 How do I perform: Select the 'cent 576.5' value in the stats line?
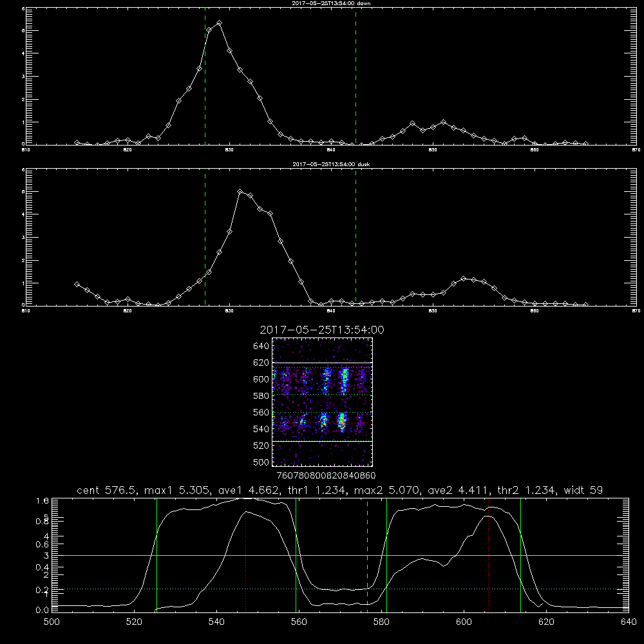[108, 490]
